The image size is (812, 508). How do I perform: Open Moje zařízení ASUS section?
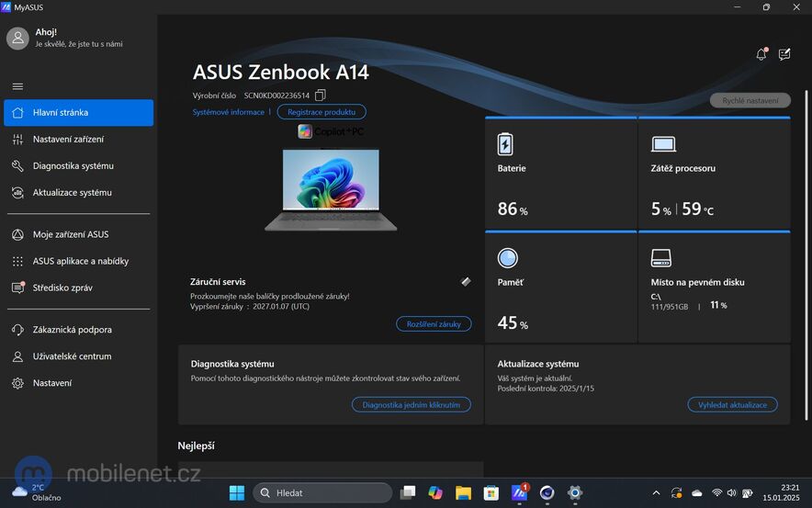click(x=79, y=234)
